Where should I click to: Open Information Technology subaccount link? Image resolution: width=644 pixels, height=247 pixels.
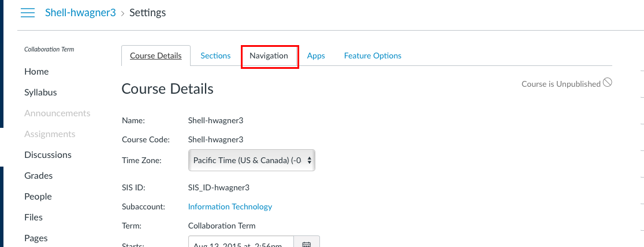[230, 207]
